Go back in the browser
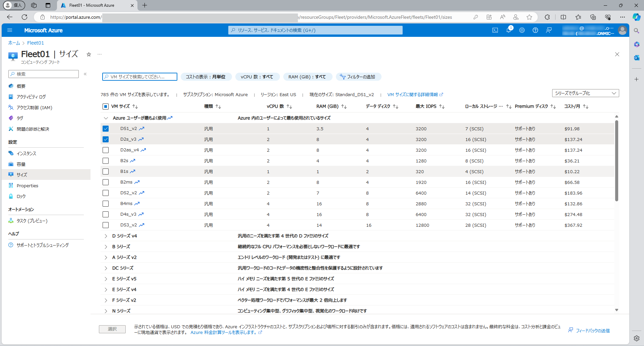 click(x=10, y=17)
